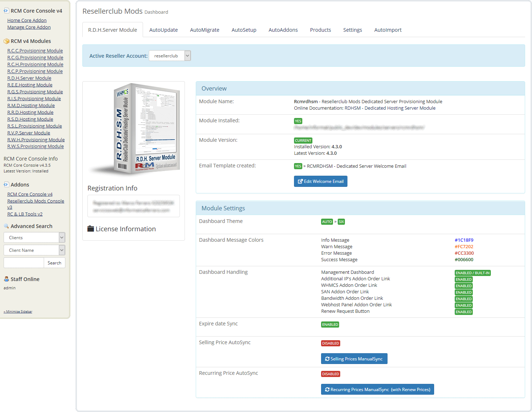This screenshot has height=412, width=532.
Task: Click the License Information briefcase icon
Action: coord(91,229)
